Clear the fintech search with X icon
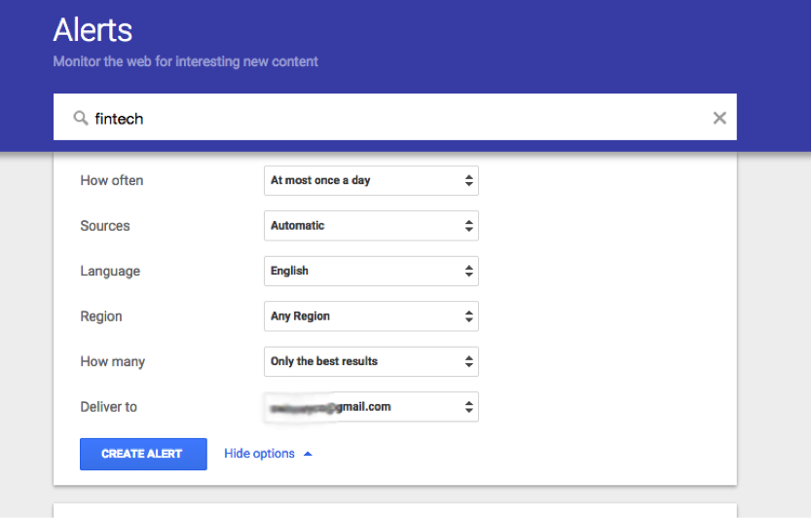Screen dimensions: 812x518 [x=720, y=118]
